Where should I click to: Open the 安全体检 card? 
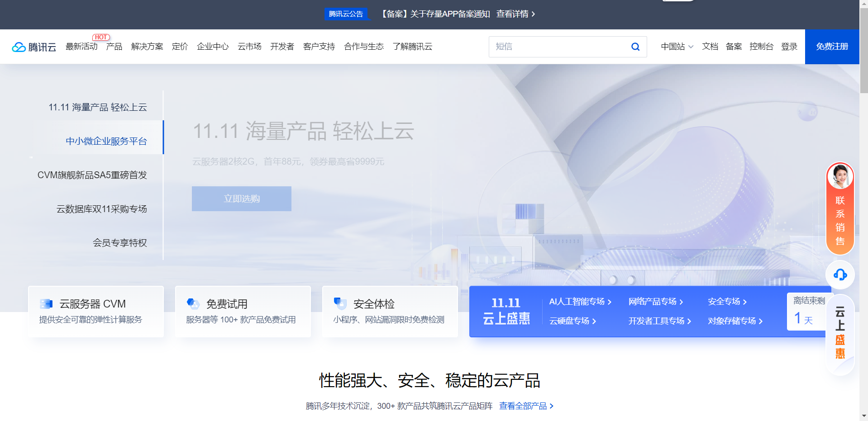[x=390, y=312]
